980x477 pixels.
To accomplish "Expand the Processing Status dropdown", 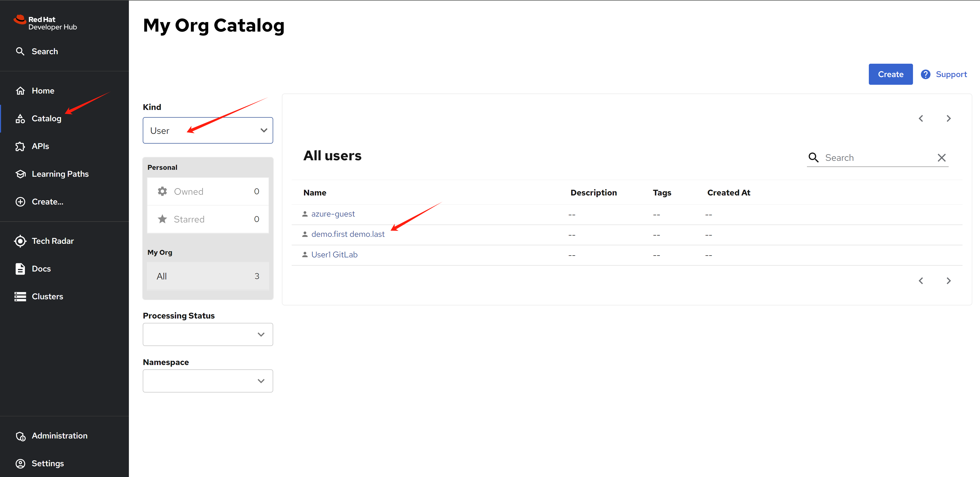I will [x=208, y=335].
